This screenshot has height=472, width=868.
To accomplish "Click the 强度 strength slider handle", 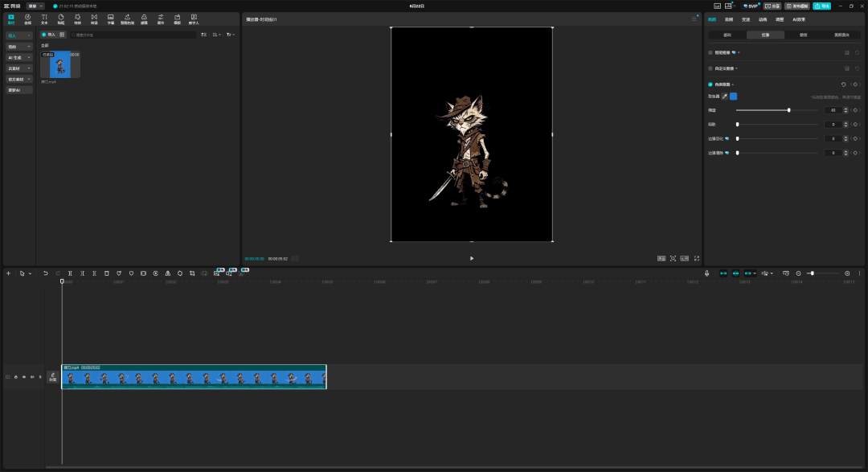I will (x=789, y=110).
